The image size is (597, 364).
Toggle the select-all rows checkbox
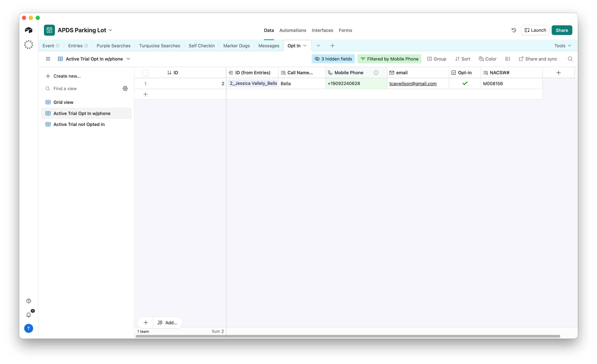pos(145,73)
